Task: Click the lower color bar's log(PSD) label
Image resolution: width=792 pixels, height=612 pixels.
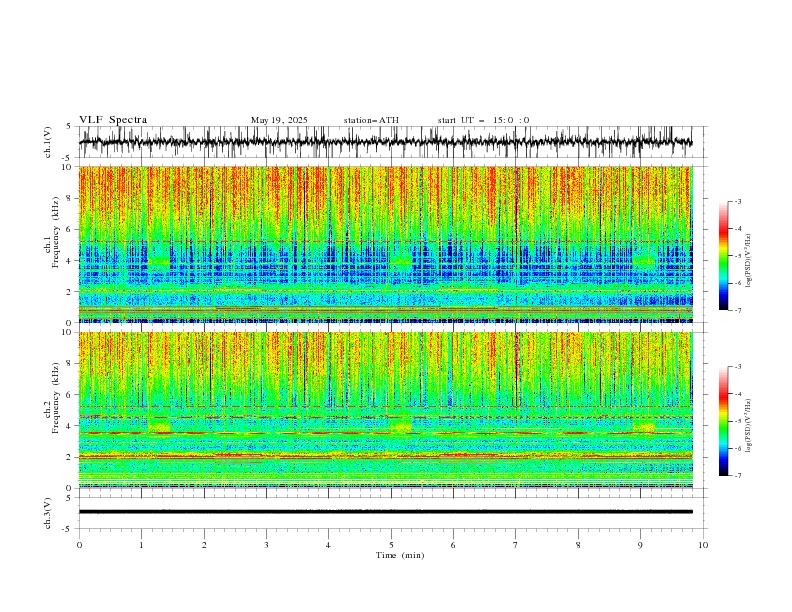Action: pos(748,426)
